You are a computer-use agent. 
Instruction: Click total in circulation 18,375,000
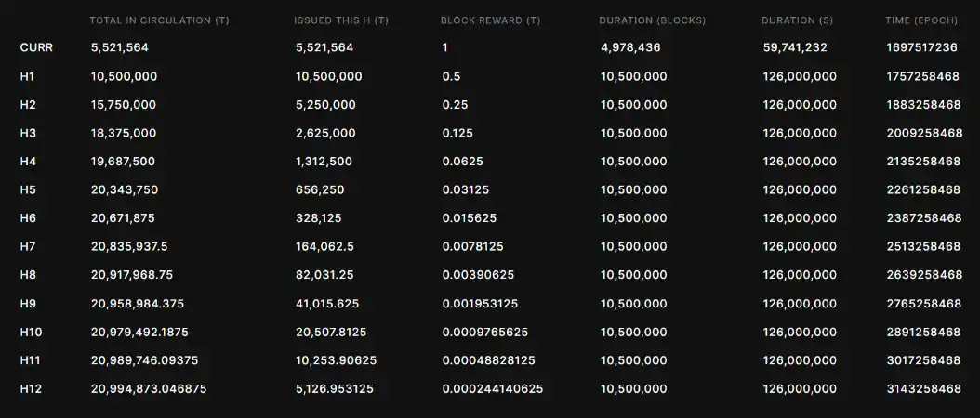pos(124,133)
